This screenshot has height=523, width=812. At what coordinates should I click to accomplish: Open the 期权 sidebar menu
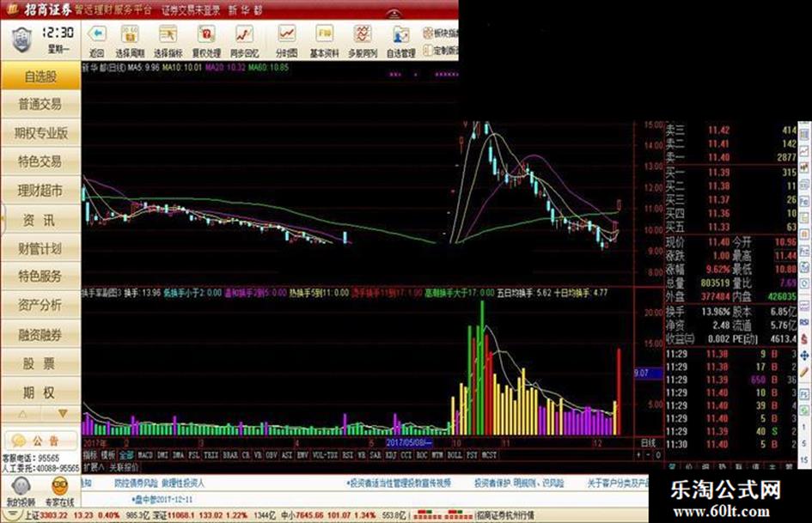click(x=40, y=393)
